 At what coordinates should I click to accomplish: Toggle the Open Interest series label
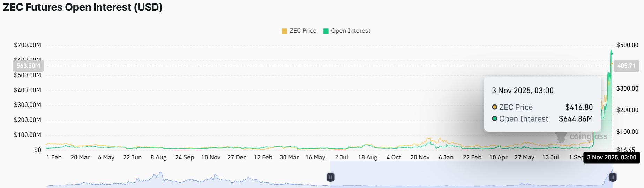(x=351, y=31)
